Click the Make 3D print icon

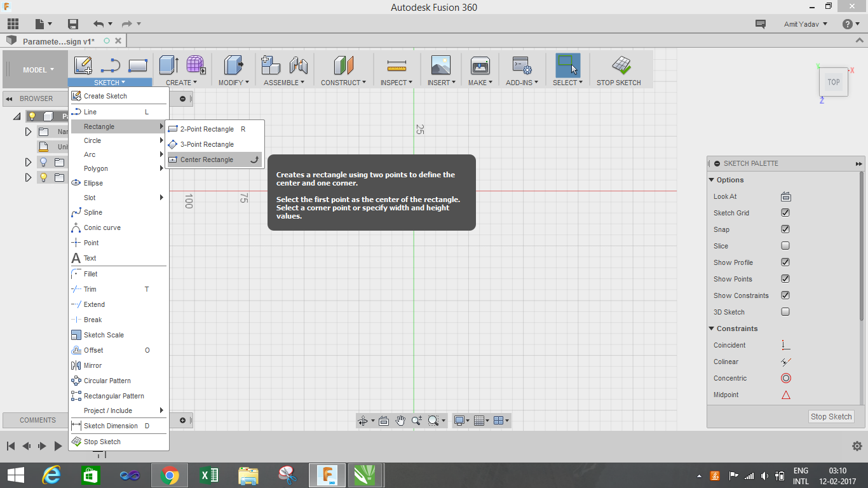pyautogui.click(x=480, y=65)
